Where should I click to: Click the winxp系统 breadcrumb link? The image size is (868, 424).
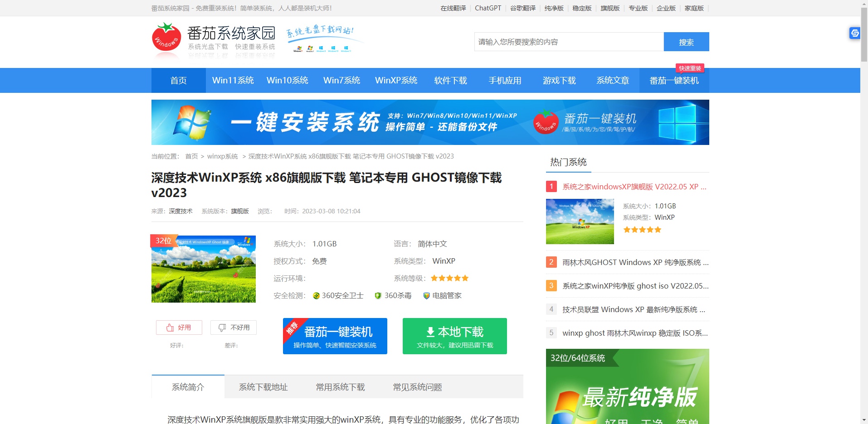223,156
